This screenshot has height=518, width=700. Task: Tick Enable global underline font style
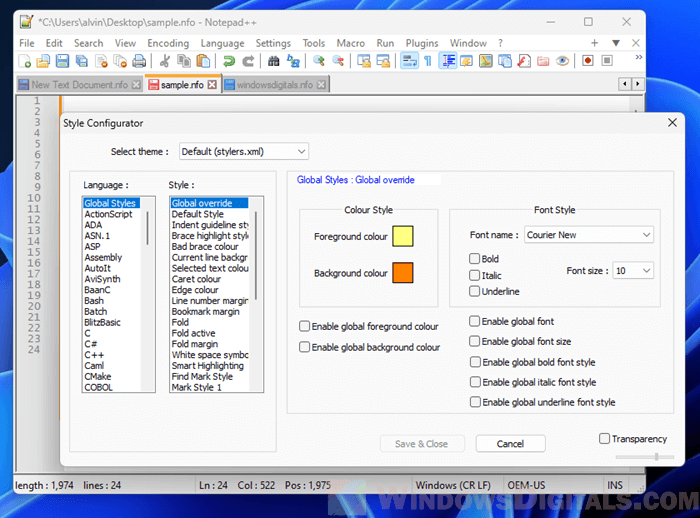point(475,402)
